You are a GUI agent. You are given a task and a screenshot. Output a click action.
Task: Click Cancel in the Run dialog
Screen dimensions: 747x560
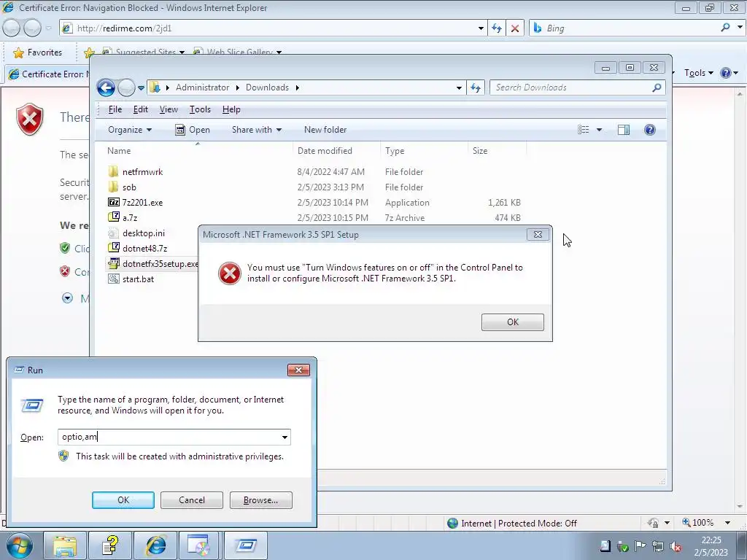tap(192, 500)
